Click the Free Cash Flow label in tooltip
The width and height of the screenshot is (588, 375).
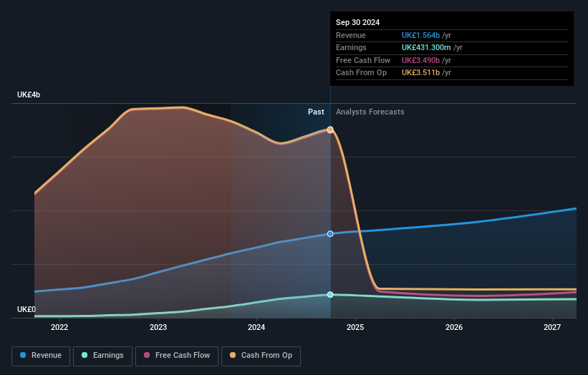pyautogui.click(x=363, y=60)
